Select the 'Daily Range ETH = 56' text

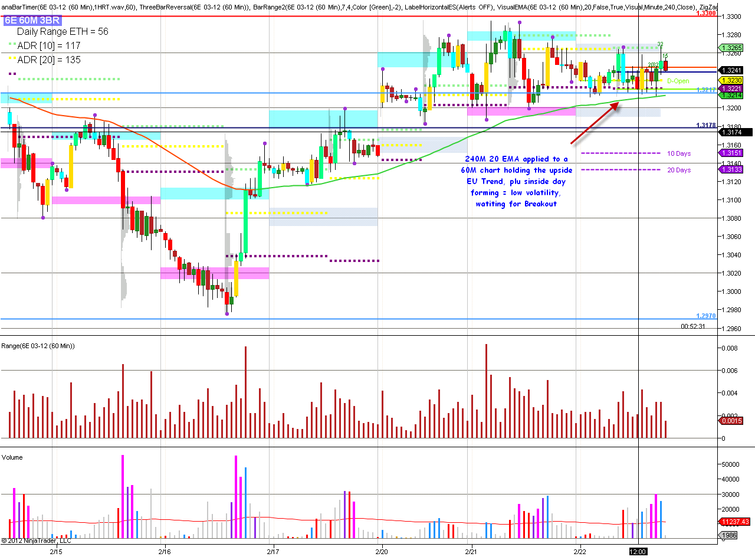click(63, 32)
